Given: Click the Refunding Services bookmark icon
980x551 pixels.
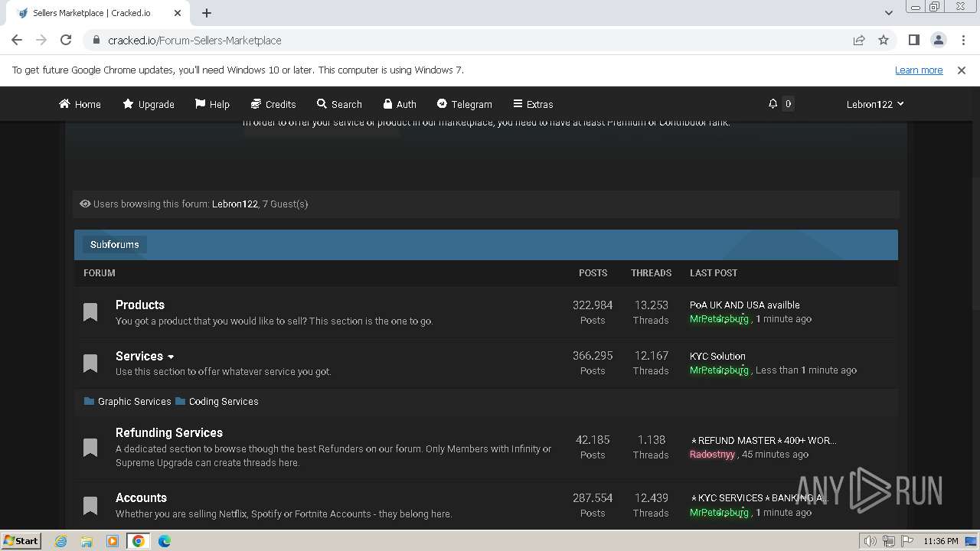Looking at the screenshot, I should tap(90, 447).
